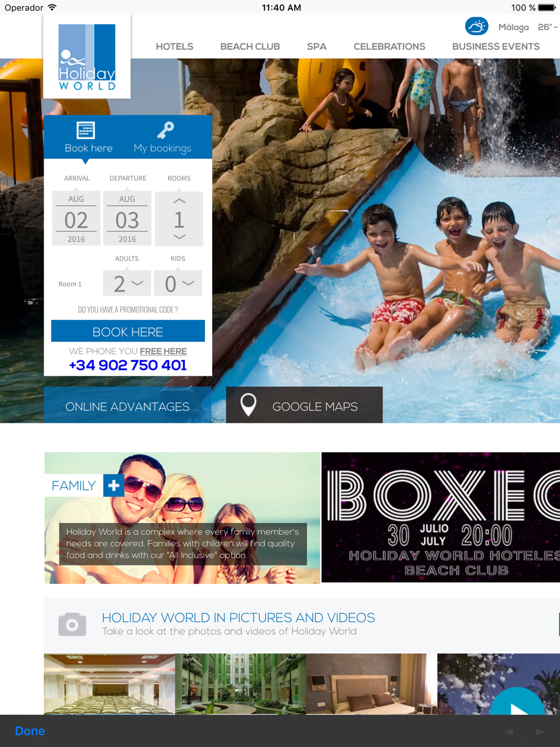Open the conference hall photo thumbnail
The width and height of the screenshot is (560, 747).
click(109, 684)
